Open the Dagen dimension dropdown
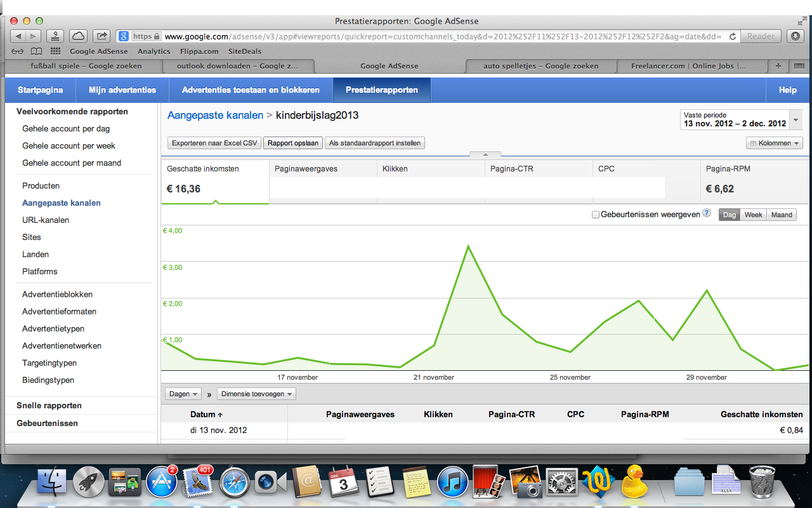812x508 pixels. [183, 394]
